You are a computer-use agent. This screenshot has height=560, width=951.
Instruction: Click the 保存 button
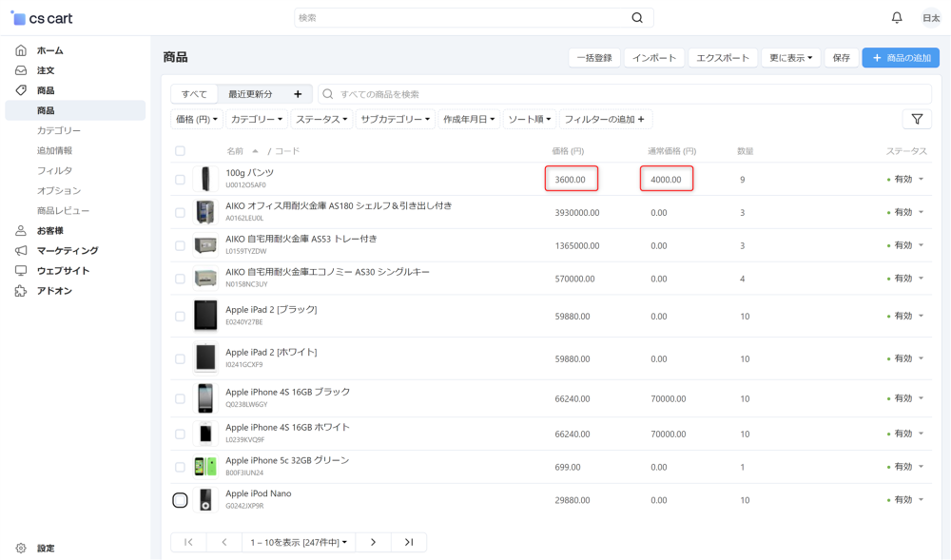tap(842, 58)
